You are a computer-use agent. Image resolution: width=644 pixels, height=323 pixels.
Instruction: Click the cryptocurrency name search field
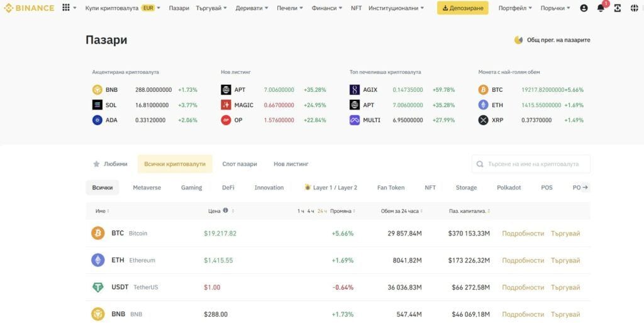point(531,164)
